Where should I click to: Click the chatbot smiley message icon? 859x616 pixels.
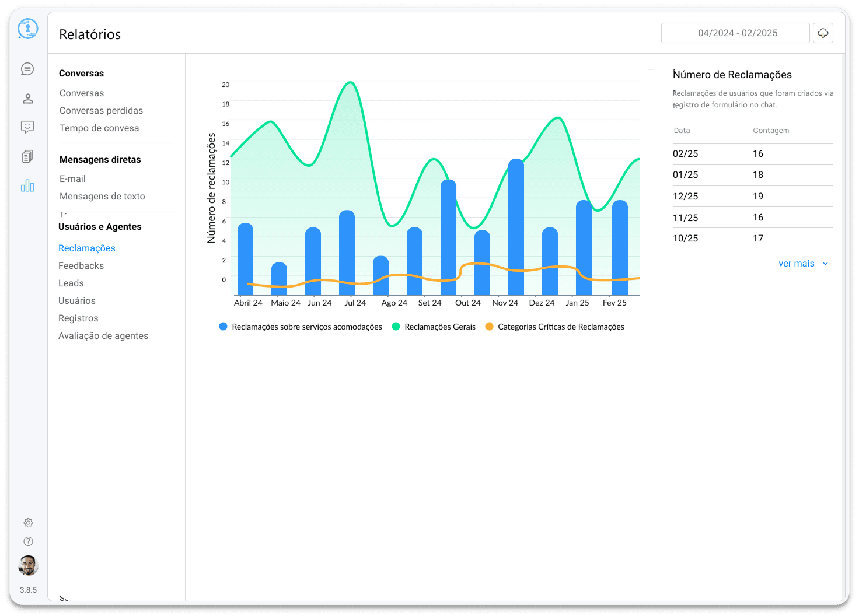point(27,127)
